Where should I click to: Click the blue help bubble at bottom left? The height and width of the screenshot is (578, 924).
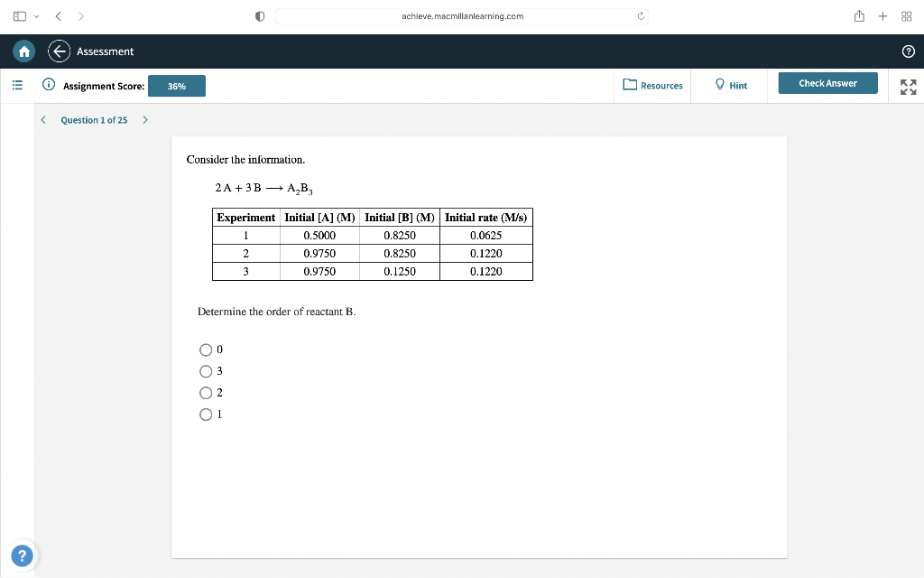click(x=22, y=555)
